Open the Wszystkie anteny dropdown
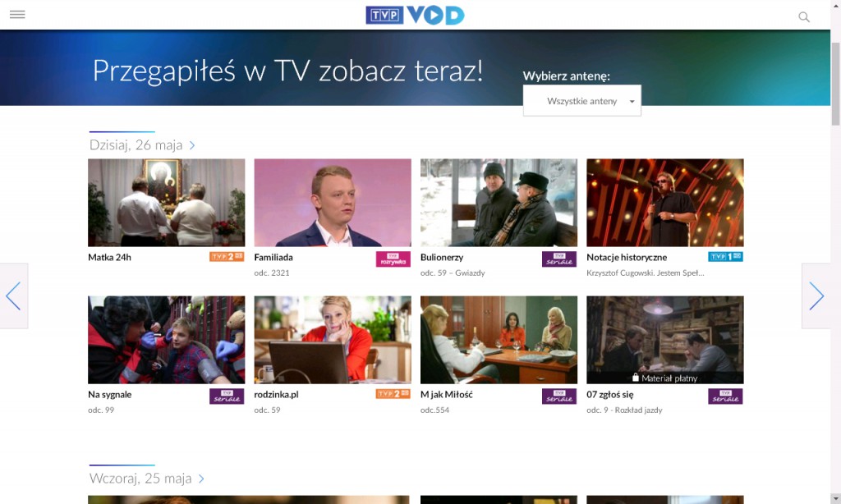The height and width of the screenshot is (504, 841). click(582, 101)
